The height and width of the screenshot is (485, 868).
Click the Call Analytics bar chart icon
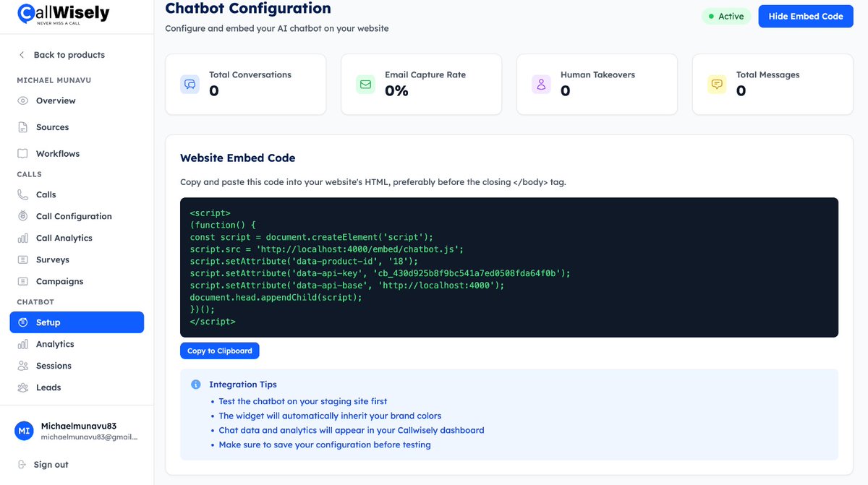pyautogui.click(x=22, y=238)
